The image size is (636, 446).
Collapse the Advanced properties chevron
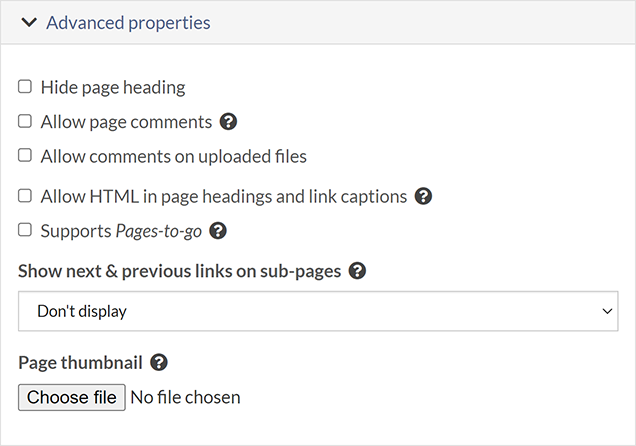[28, 22]
